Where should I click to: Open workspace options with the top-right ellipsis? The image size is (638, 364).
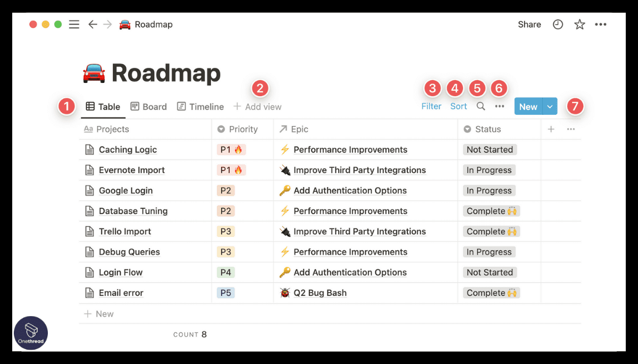point(601,24)
